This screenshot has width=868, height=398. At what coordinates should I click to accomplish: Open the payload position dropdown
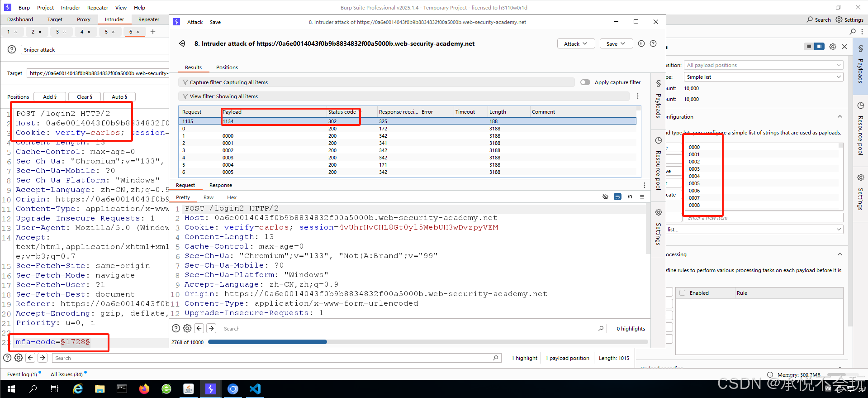(764, 65)
